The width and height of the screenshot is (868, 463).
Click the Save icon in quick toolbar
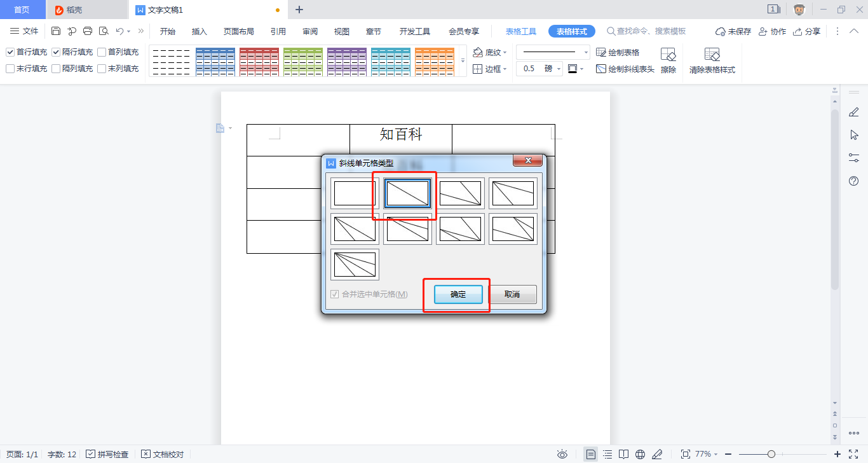(56, 31)
